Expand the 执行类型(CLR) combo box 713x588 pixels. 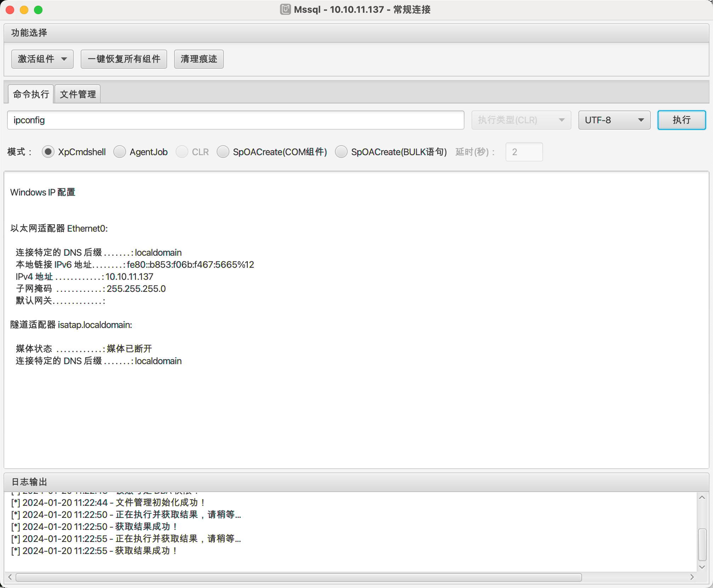click(521, 120)
